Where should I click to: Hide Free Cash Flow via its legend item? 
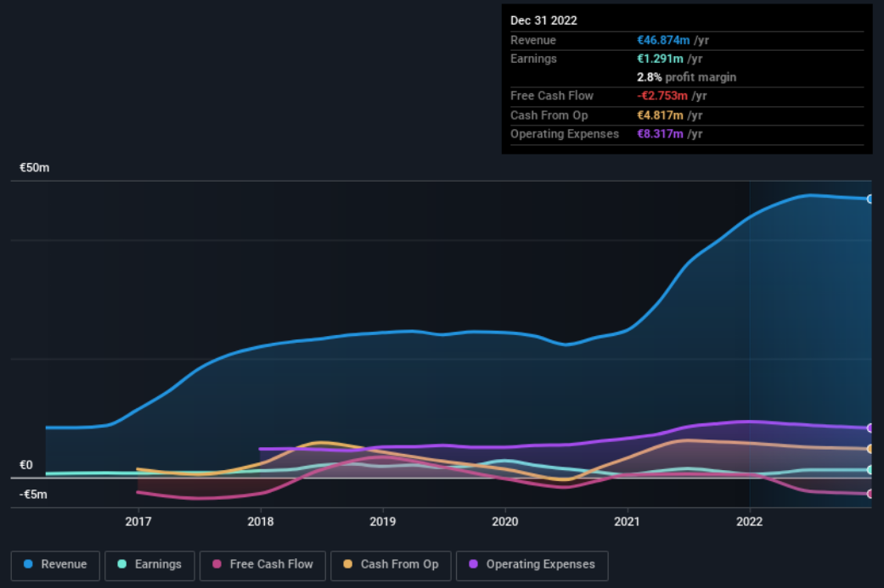click(x=262, y=564)
